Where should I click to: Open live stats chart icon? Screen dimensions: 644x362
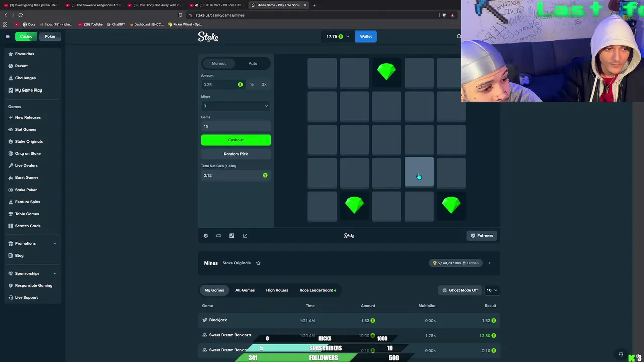[x=232, y=236]
